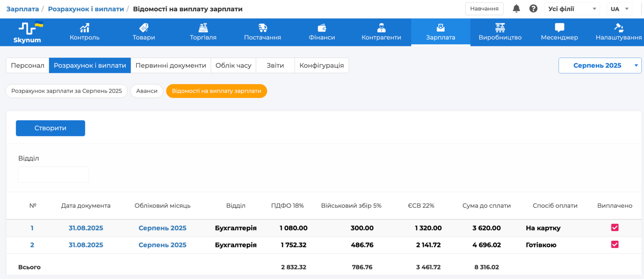Viewport: 644px width, 279px height.
Task: Open the Виробництво conveyor icon
Action: click(x=500, y=28)
